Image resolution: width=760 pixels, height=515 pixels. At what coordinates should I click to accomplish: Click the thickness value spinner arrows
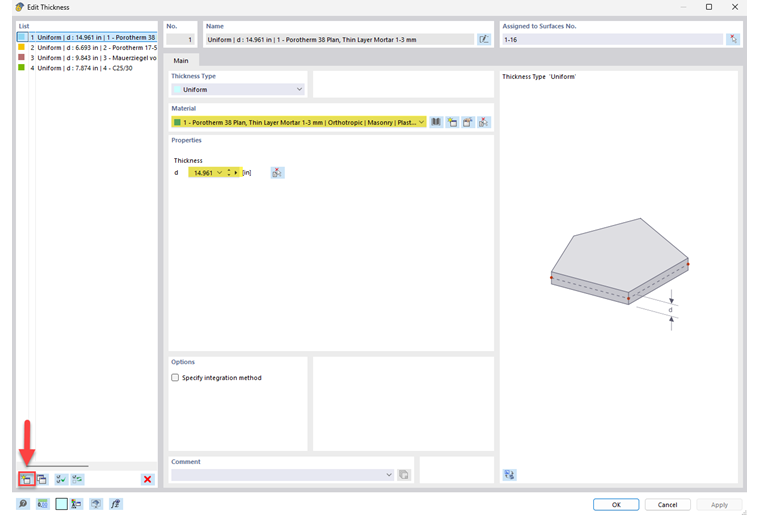point(229,172)
